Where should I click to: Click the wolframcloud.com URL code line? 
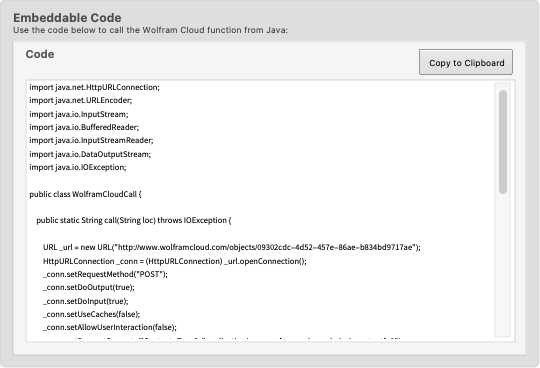click(x=232, y=247)
